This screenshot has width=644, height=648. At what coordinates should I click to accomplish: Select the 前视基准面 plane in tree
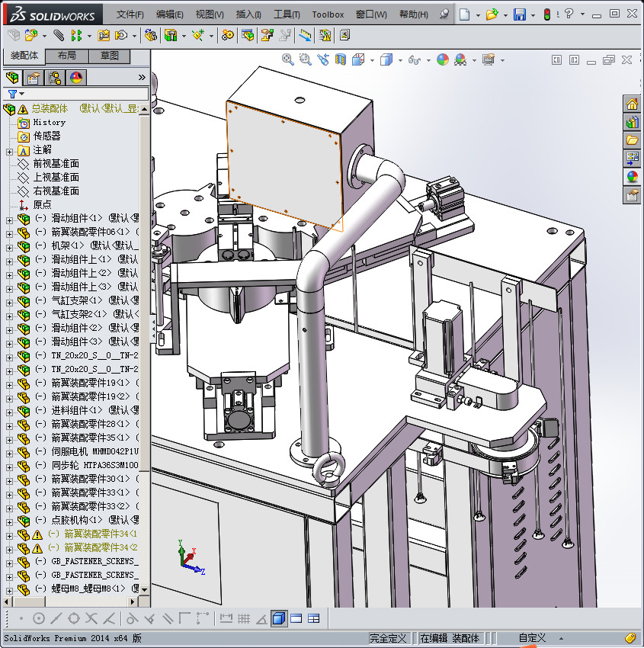coord(56,164)
